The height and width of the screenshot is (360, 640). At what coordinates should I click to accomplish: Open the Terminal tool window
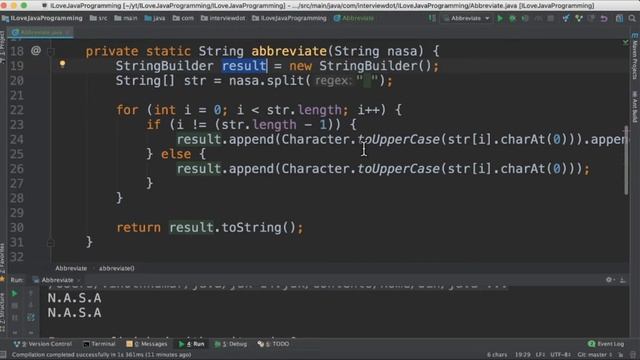(x=99, y=344)
